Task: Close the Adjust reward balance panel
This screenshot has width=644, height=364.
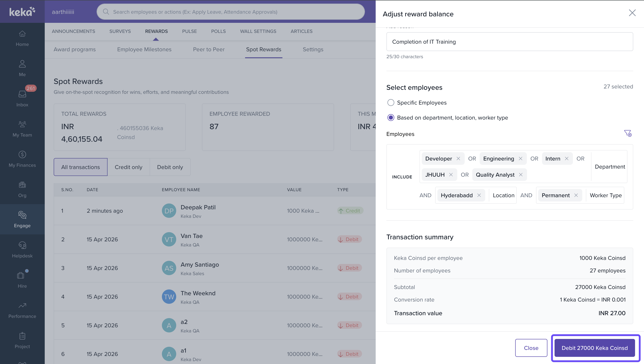Action: point(632,13)
